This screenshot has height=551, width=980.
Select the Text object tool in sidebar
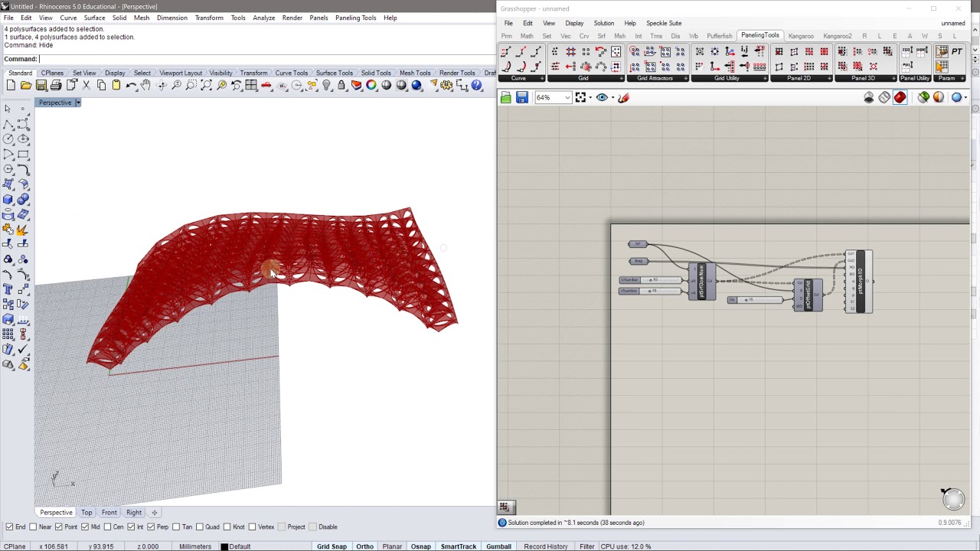(x=8, y=289)
